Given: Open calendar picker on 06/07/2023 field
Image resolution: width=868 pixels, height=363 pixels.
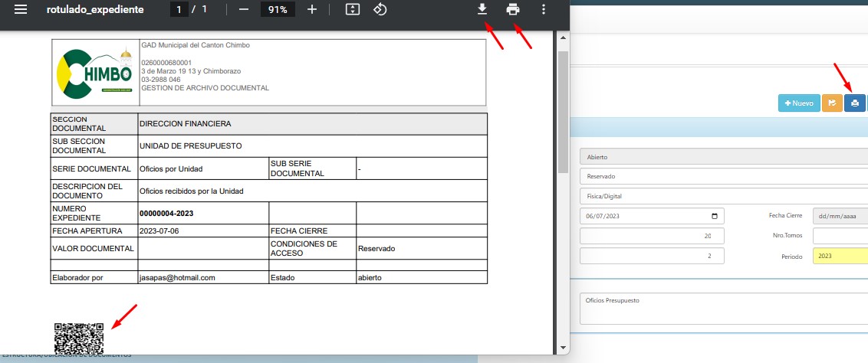Looking at the screenshot, I should coord(714,216).
